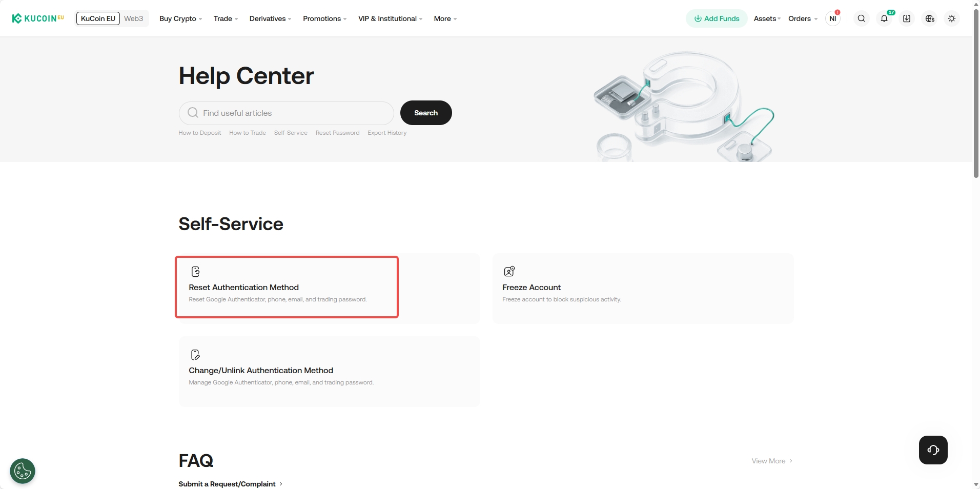
Task: Open the language and currency globe icon
Action: pyautogui.click(x=930, y=18)
